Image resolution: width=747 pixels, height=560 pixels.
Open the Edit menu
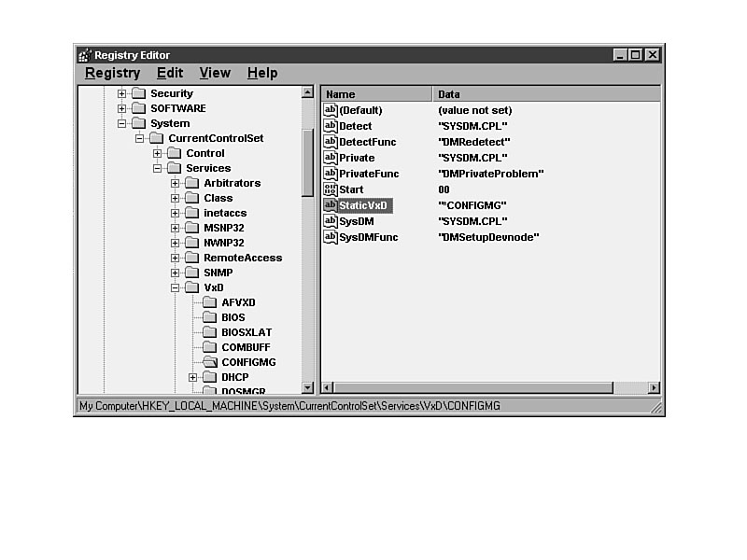coord(170,73)
